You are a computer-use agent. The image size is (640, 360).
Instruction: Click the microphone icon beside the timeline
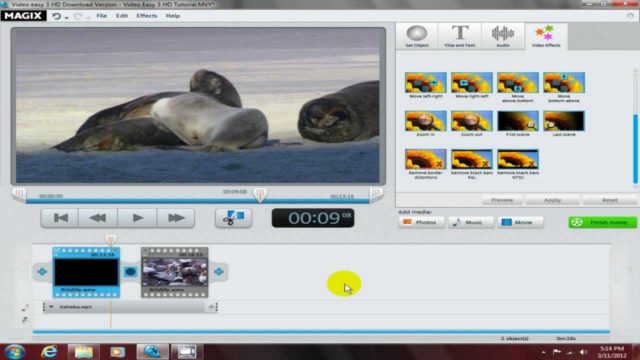(25, 320)
